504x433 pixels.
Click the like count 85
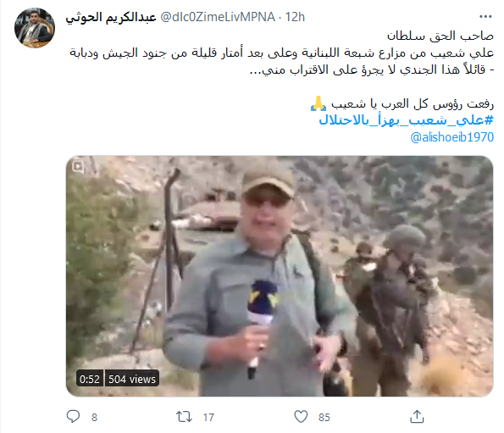(x=324, y=417)
